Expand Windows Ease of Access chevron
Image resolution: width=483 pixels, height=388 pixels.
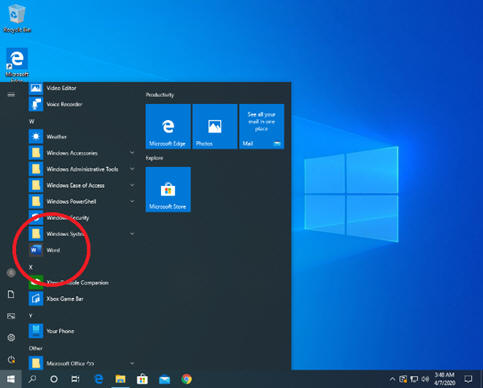(132, 185)
